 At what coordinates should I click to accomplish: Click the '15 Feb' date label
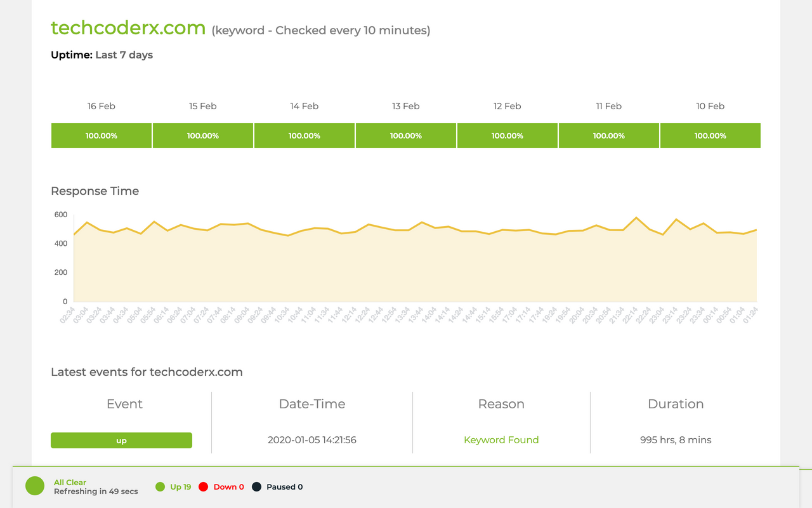[x=203, y=106]
